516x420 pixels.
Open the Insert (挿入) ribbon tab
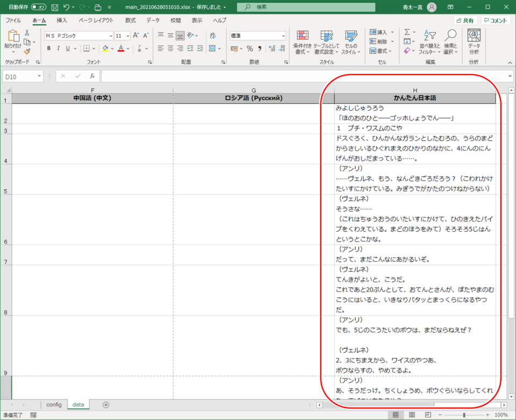pyautogui.click(x=62, y=20)
